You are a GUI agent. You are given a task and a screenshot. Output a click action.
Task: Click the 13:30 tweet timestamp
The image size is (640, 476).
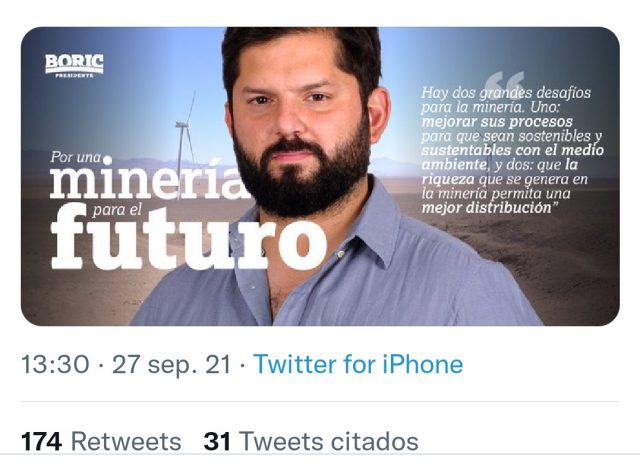55,364
